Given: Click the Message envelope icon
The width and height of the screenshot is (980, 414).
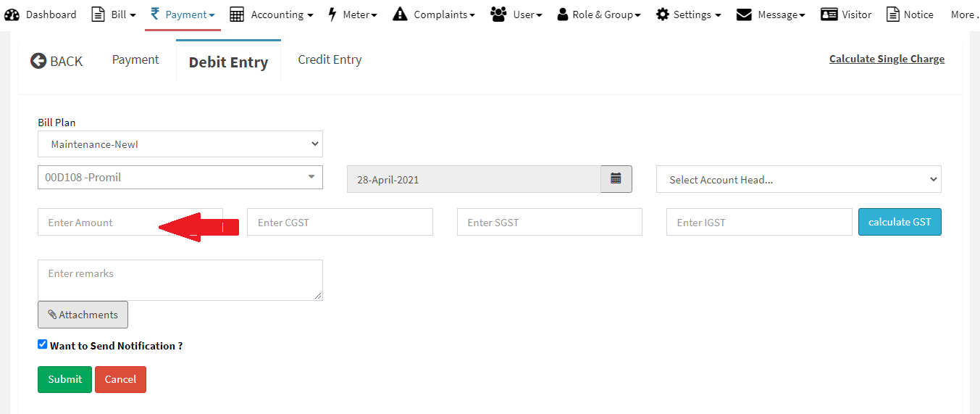Looking at the screenshot, I should [x=744, y=15].
